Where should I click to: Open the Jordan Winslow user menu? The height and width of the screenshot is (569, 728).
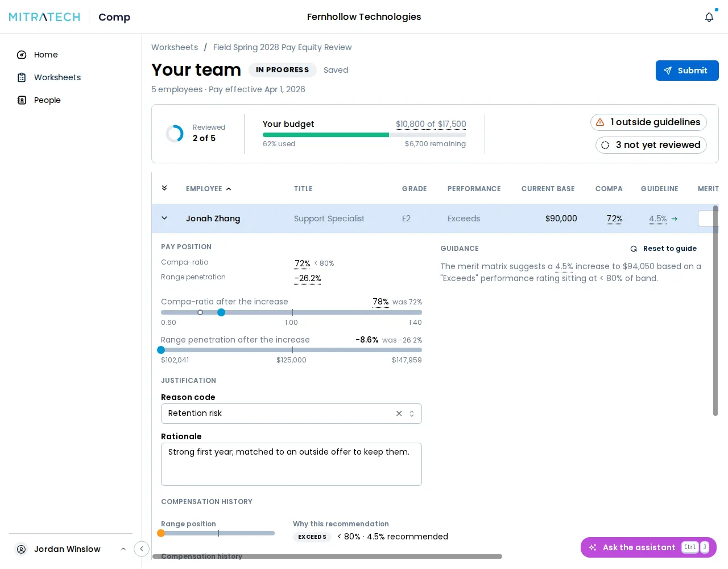(71, 549)
